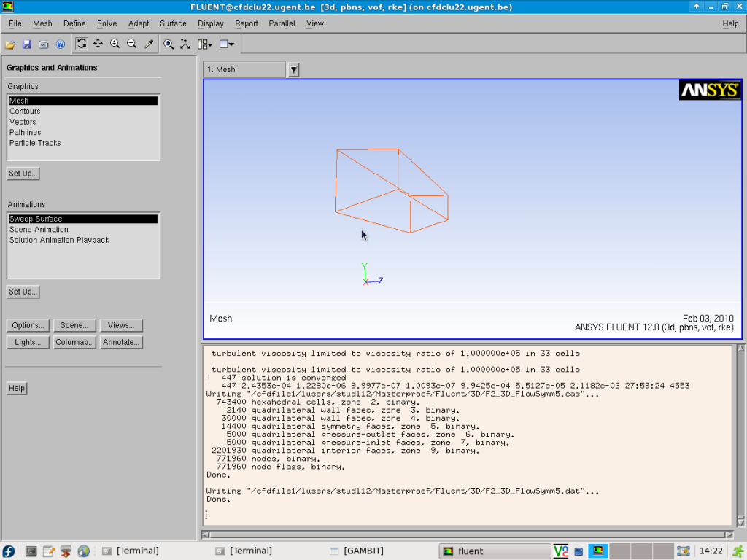
Task: Select Sweep Surface in the Animations list
Action: (83, 219)
